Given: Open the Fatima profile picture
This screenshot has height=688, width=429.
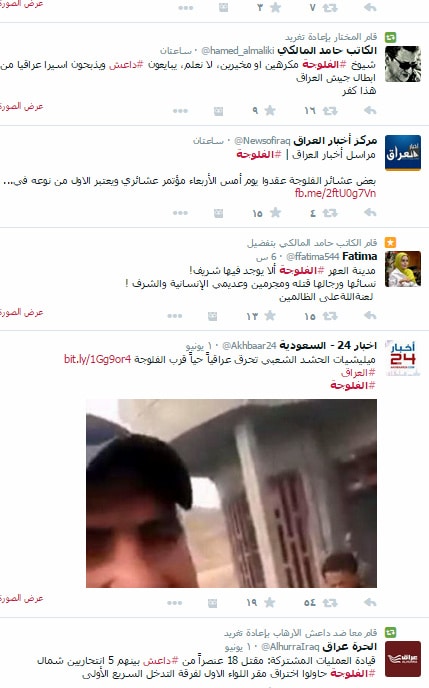Looking at the screenshot, I should click(x=403, y=269).
